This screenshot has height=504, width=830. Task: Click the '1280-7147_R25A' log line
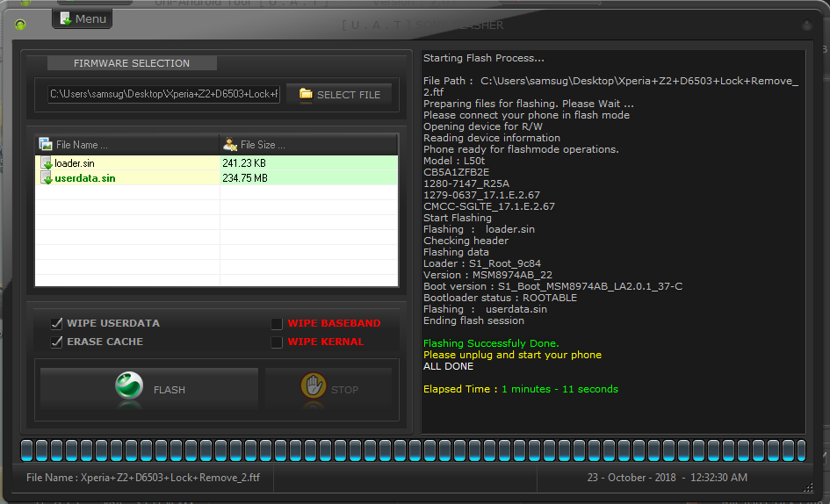[x=466, y=184]
